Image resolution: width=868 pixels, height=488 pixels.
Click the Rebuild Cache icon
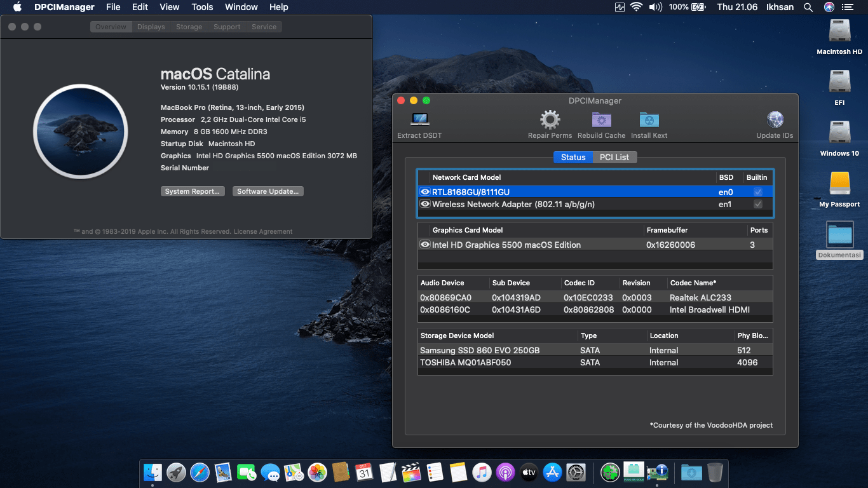click(600, 121)
